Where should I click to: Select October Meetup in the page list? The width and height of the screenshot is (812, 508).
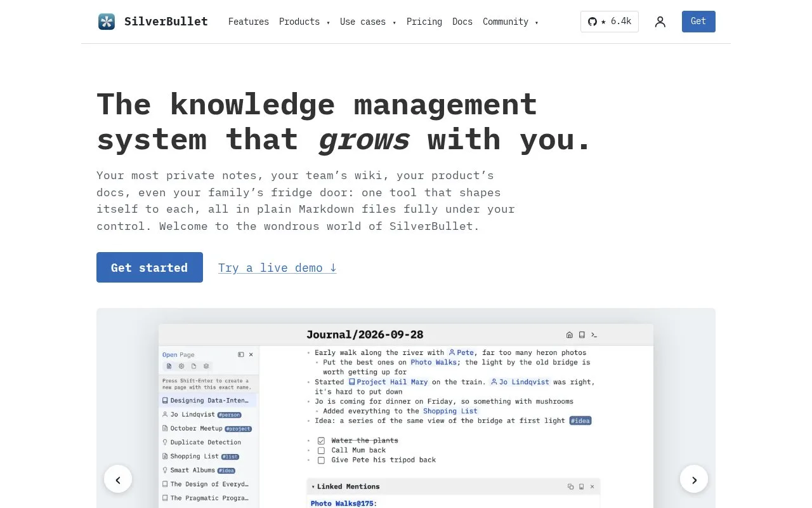pos(208,429)
